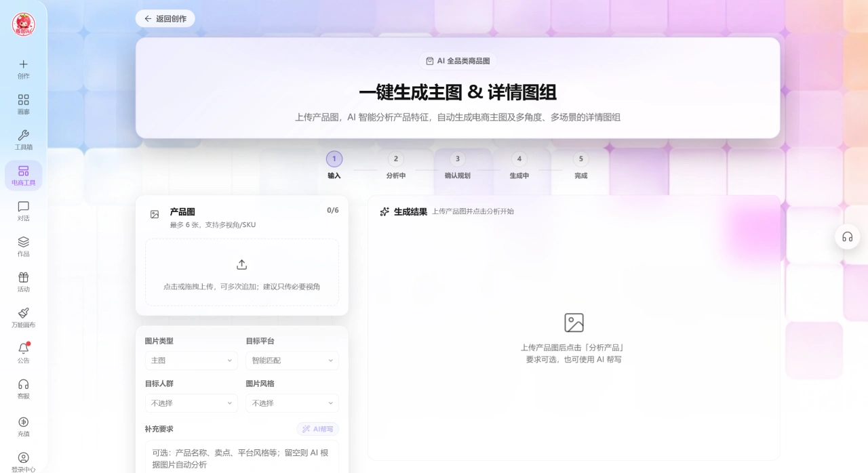Open the 万能画布 brush icon
Viewport: 868px width, 473px height.
coord(23,313)
